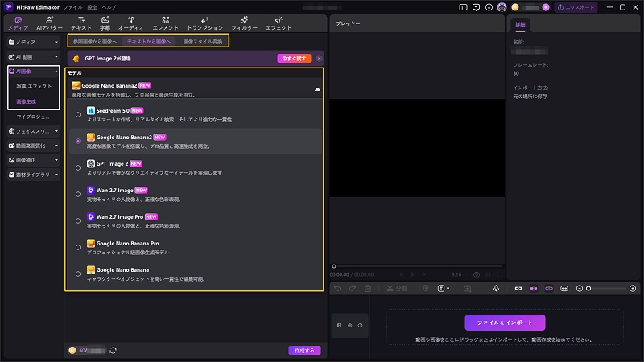
Task: Click the snapshot camera icon under player
Action: 477,274
